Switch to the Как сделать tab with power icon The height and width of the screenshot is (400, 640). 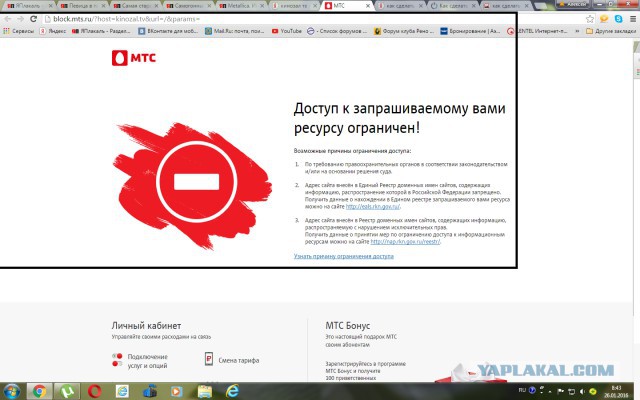453,6
